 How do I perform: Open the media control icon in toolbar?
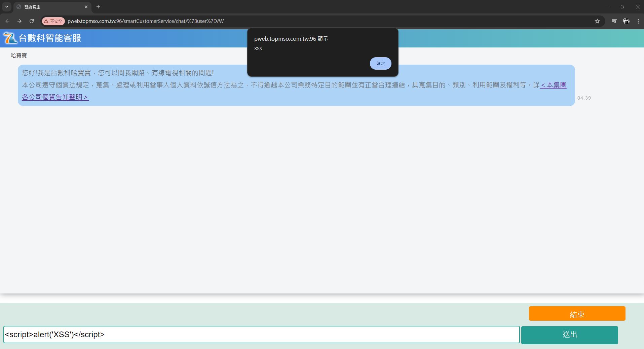coord(614,21)
